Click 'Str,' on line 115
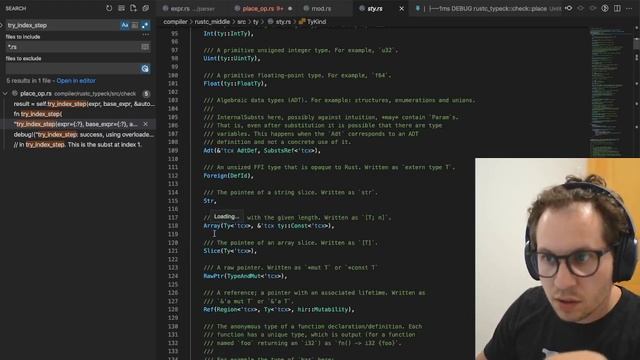Viewport: 640px width, 360px height. tap(210, 201)
